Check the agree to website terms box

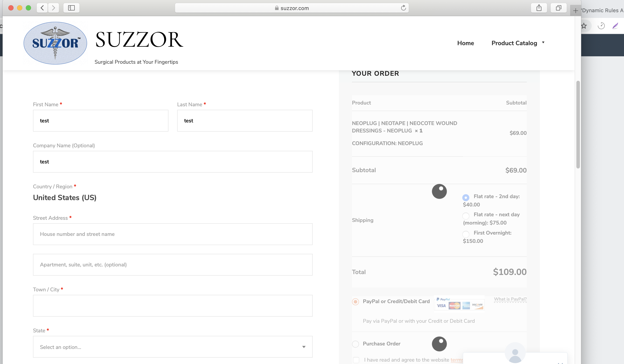pos(356,360)
